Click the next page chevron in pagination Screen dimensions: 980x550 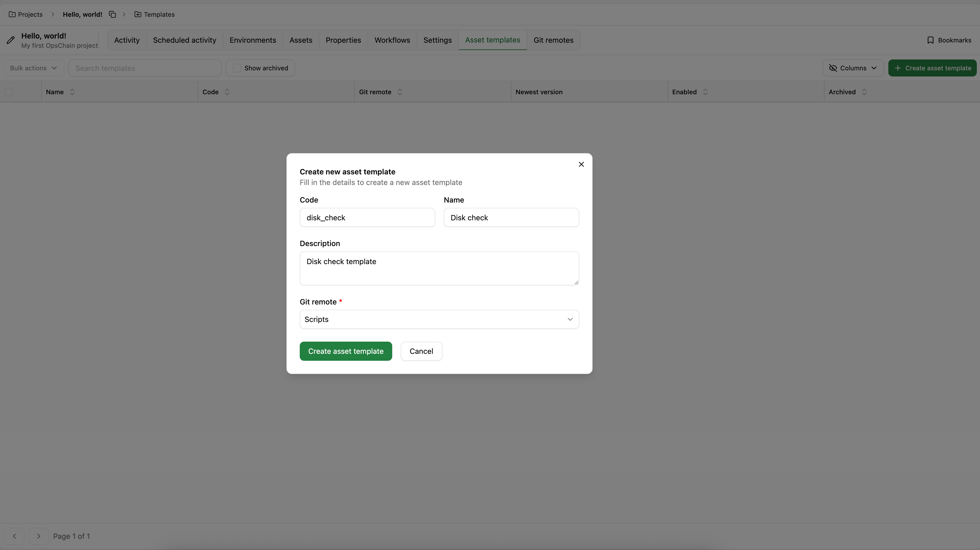pyautogui.click(x=39, y=536)
